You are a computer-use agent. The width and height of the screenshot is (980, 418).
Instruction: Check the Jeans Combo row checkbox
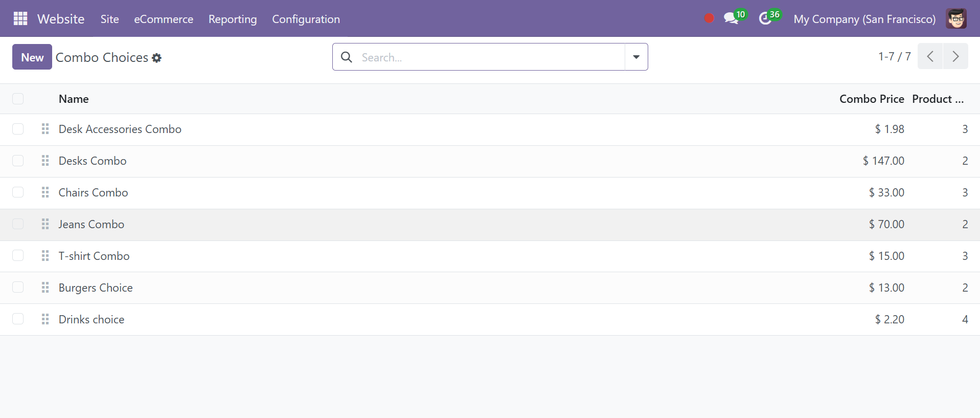point(18,224)
